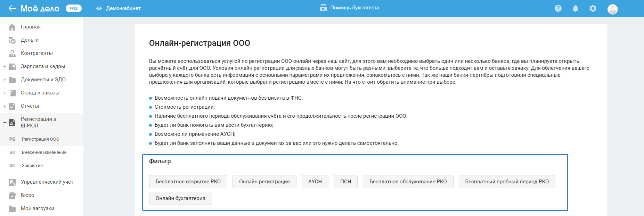Open the help question mark icon
Image resolution: width=644 pixels, height=216 pixels.
(x=558, y=8)
